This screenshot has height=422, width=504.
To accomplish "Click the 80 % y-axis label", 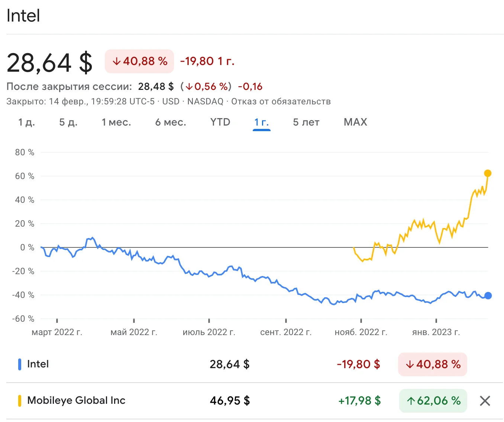I will (x=25, y=152).
